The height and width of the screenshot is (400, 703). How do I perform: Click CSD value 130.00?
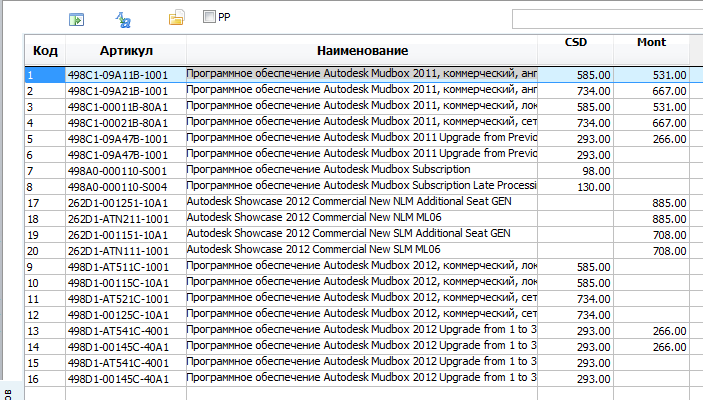[x=593, y=187]
